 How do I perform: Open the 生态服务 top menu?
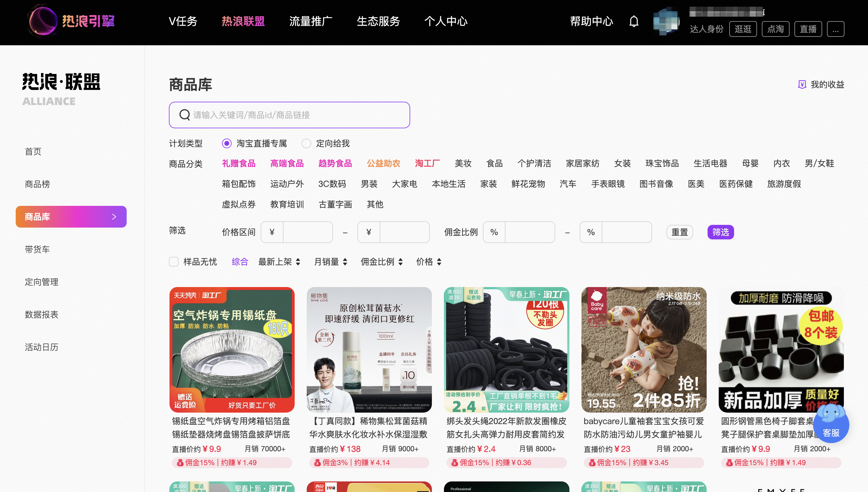click(378, 21)
